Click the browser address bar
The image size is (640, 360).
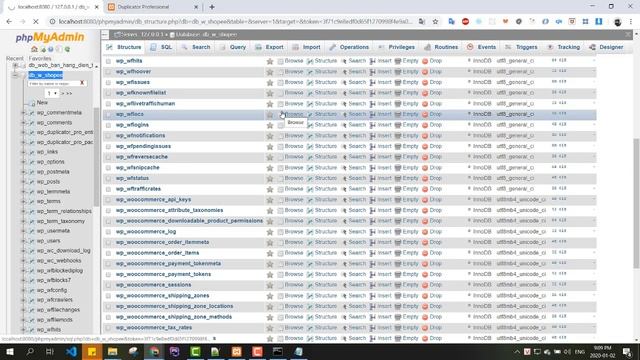pyautogui.click(x=235, y=21)
